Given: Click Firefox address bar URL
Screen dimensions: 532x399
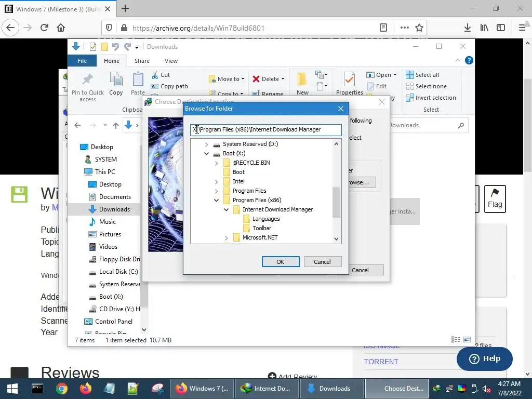Looking at the screenshot, I should point(198,28).
